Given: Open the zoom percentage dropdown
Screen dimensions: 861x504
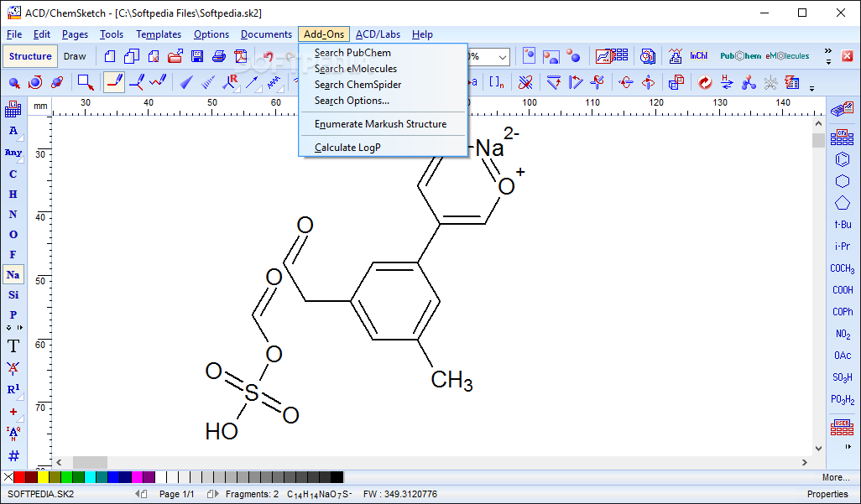Looking at the screenshot, I should click(503, 56).
